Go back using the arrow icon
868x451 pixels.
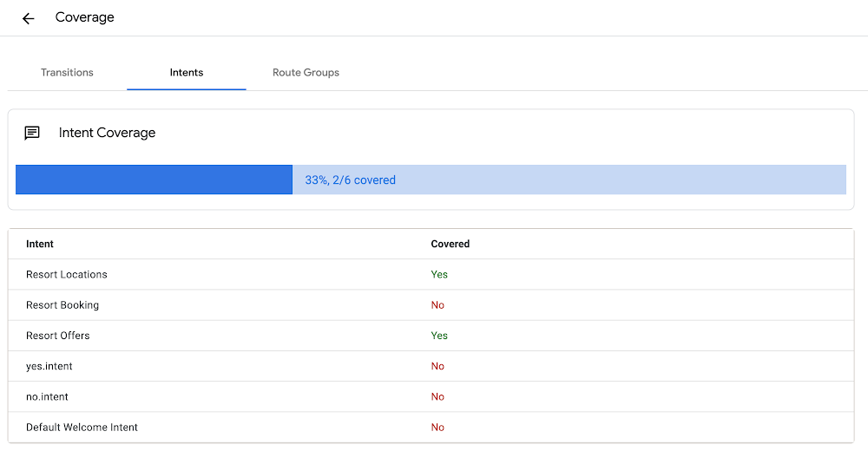click(x=29, y=19)
